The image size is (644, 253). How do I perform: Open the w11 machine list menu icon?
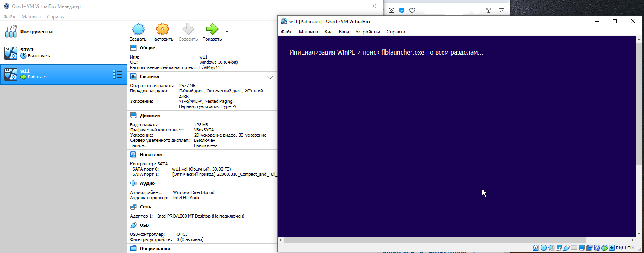(118, 74)
